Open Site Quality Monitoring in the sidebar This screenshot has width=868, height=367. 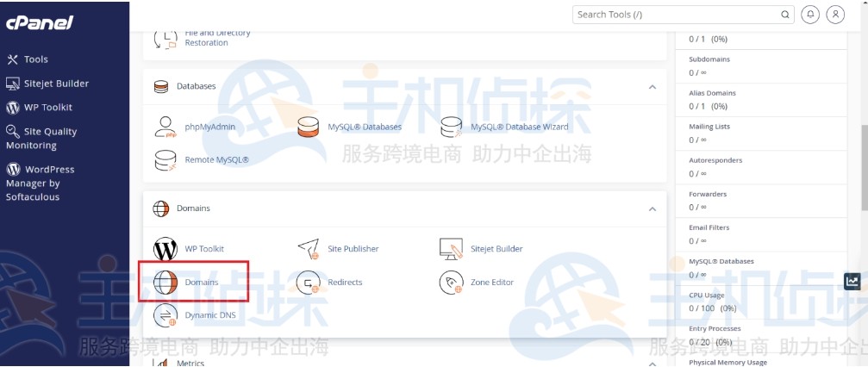(x=41, y=139)
